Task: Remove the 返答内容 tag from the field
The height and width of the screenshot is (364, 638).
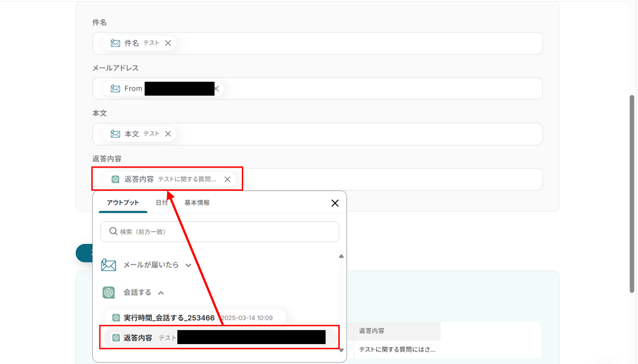Action: 227,179
